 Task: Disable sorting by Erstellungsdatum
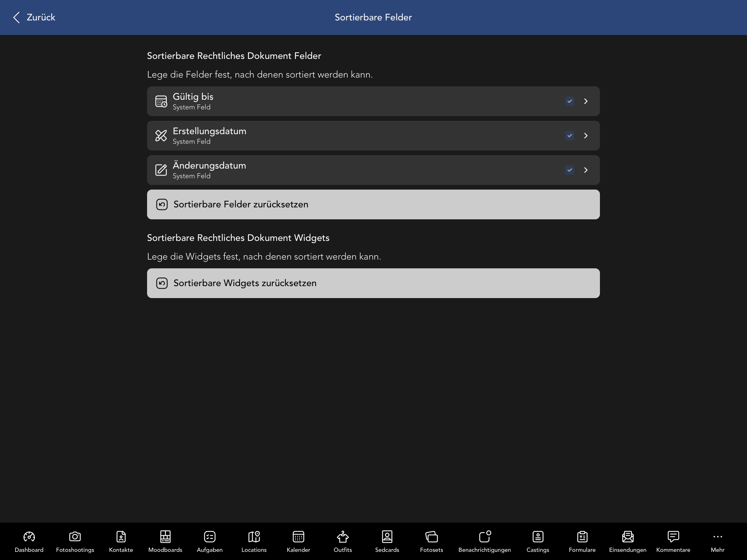(569, 135)
